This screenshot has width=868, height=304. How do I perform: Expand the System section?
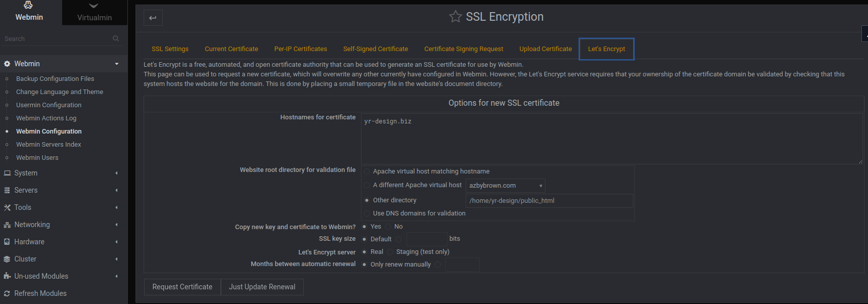[x=117, y=173]
